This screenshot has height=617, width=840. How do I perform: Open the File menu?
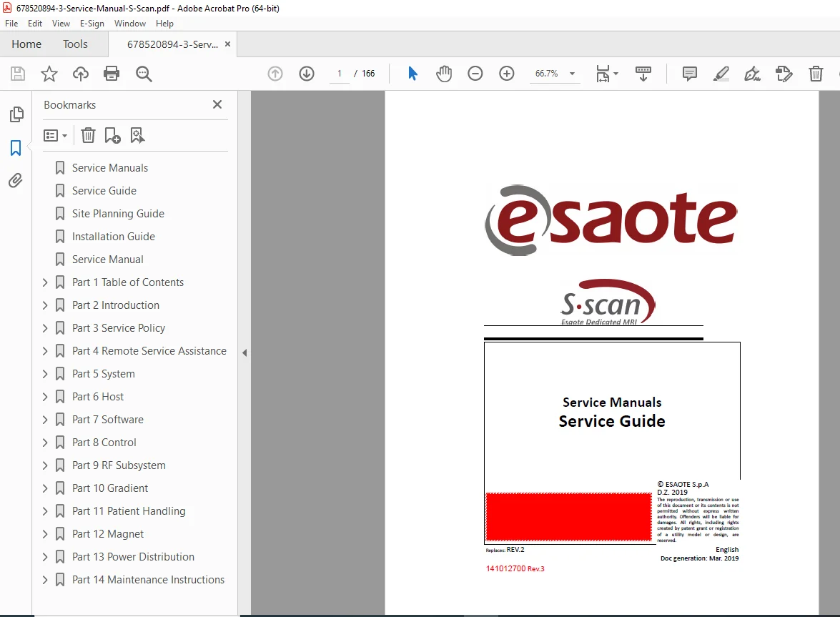point(11,24)
